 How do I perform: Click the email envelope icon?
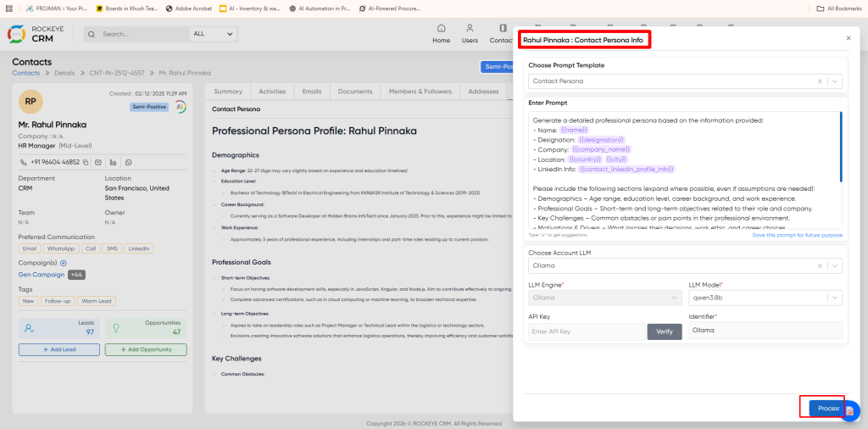click(98, 162)
